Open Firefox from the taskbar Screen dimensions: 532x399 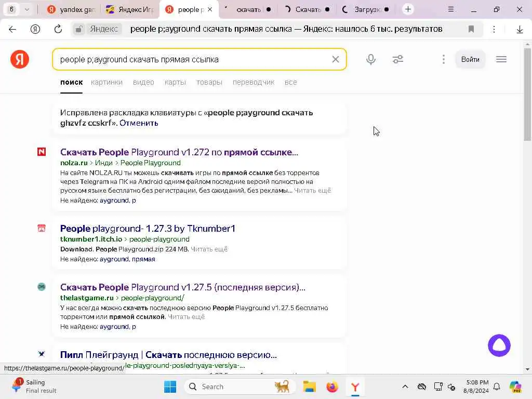[x=332, y=387]
